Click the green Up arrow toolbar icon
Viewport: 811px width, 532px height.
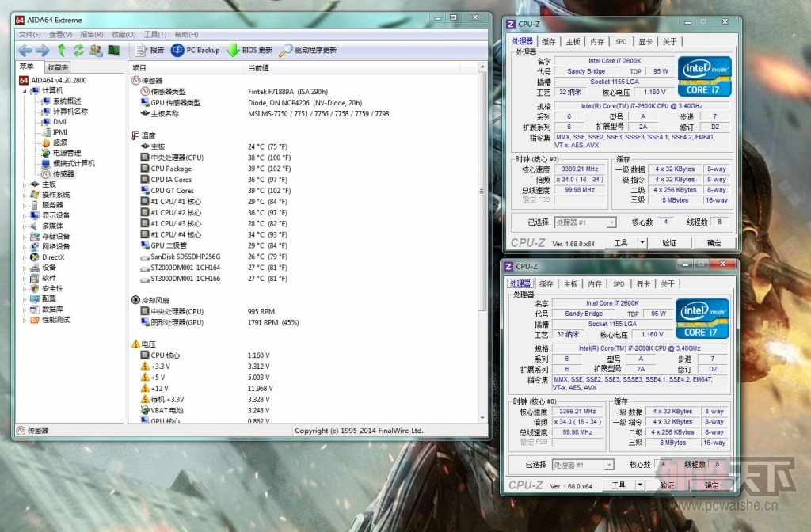61,50
